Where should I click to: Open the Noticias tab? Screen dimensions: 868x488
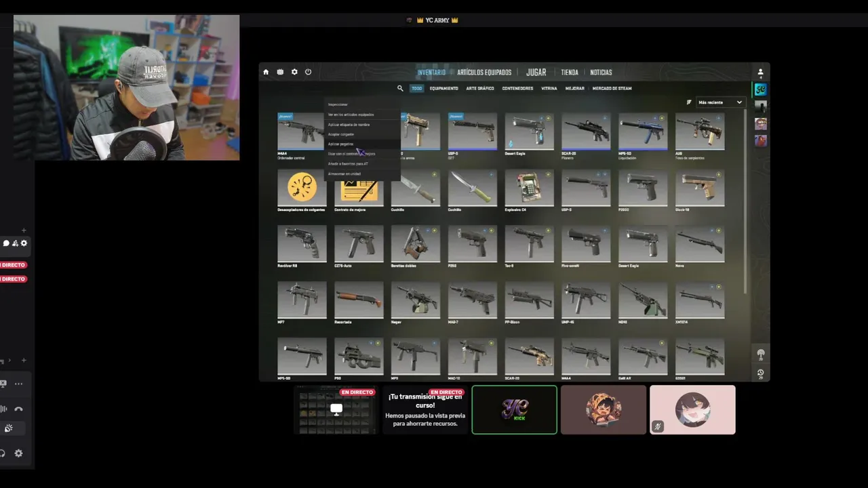click(601, 73)
